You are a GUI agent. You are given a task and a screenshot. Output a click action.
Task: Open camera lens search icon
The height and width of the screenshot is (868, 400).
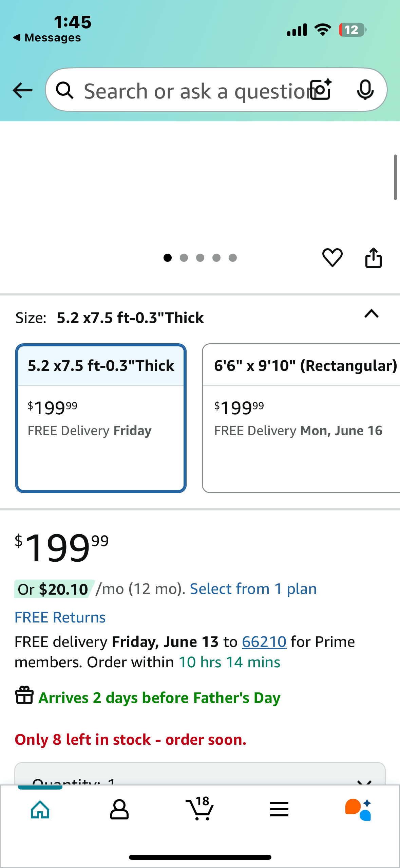click(x=322, y=90)
